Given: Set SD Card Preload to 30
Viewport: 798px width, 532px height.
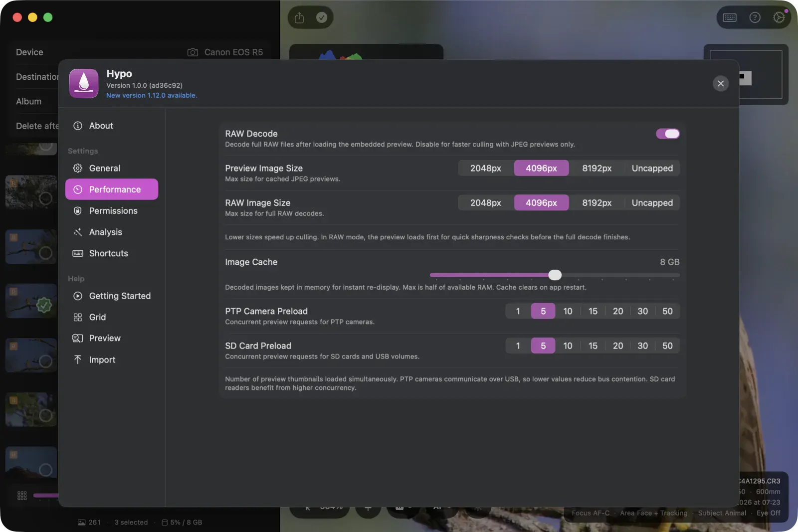Looking at the screenshot, I should click(x=643, y=346).
